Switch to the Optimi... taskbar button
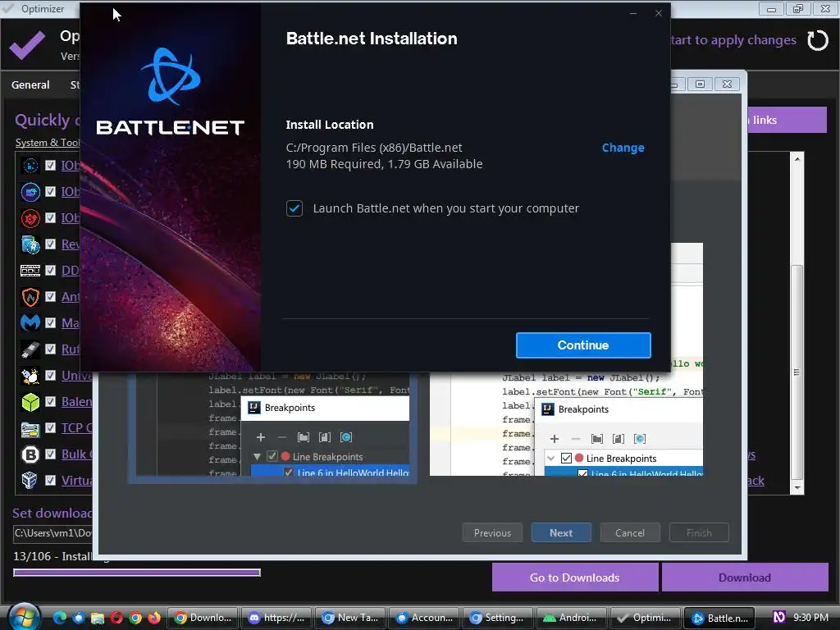The width and height of the screenshot is (840, 630). [645, 618]
